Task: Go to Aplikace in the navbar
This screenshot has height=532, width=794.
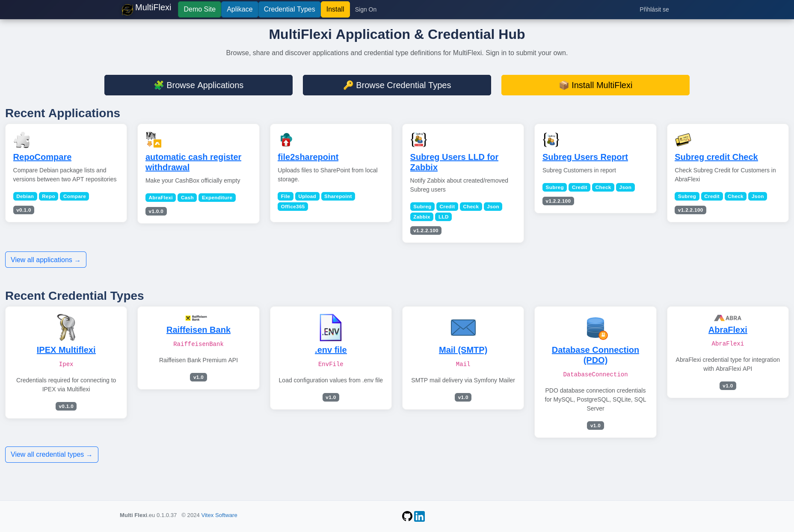Action: coord(240,9)
